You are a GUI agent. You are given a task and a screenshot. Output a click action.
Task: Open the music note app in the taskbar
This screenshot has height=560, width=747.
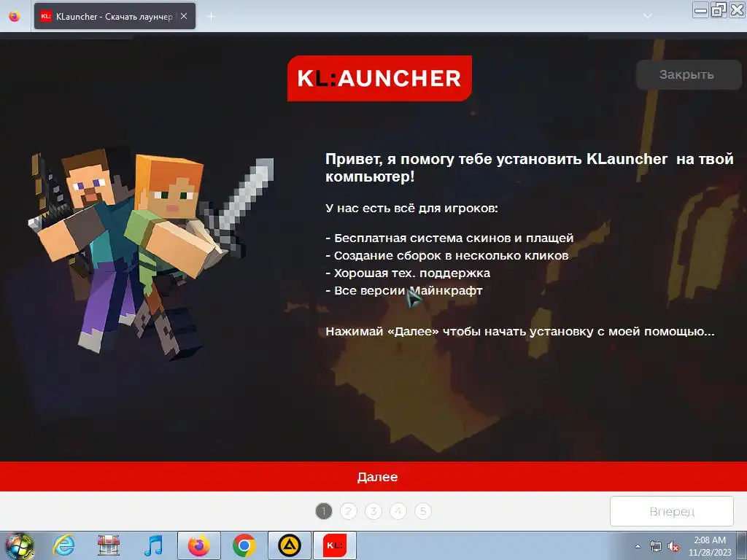pos(153,545)
